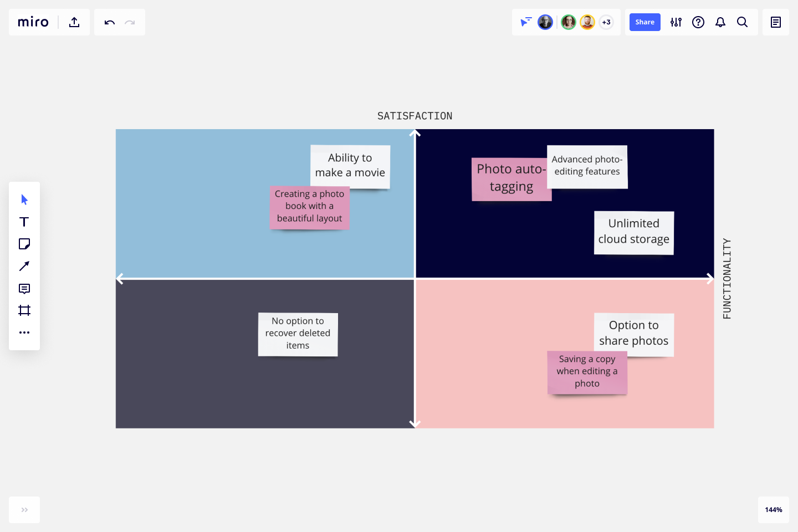This screenshot has height=532, width=798.
Task: Open more tools via the ellipsis
Action: coord(24,332)
